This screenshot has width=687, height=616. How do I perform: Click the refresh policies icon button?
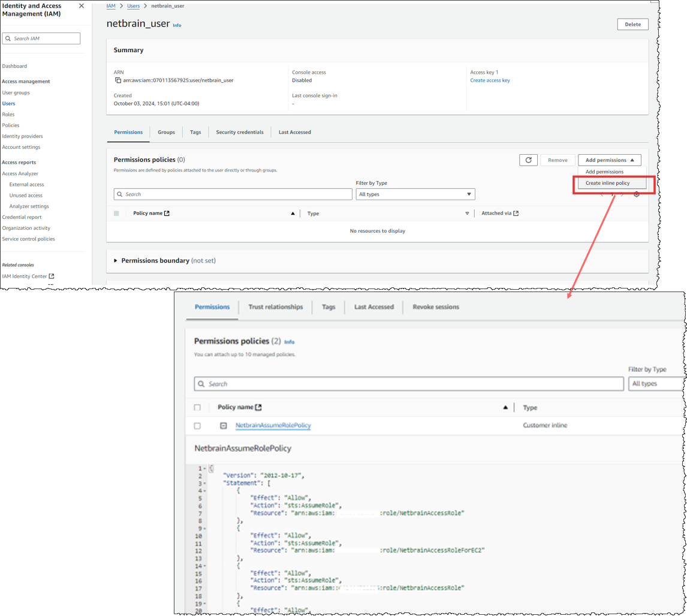pos(528,160)
